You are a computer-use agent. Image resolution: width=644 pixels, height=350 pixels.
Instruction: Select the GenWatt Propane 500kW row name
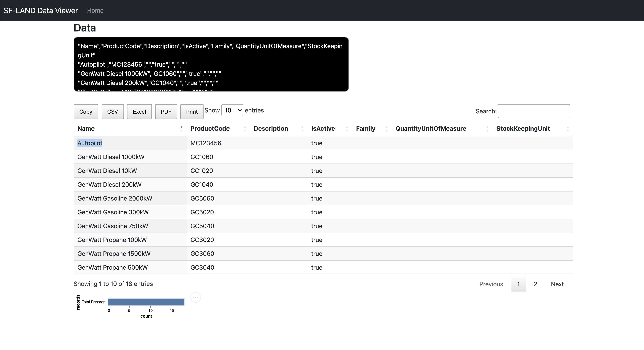(x=113, y=267)
